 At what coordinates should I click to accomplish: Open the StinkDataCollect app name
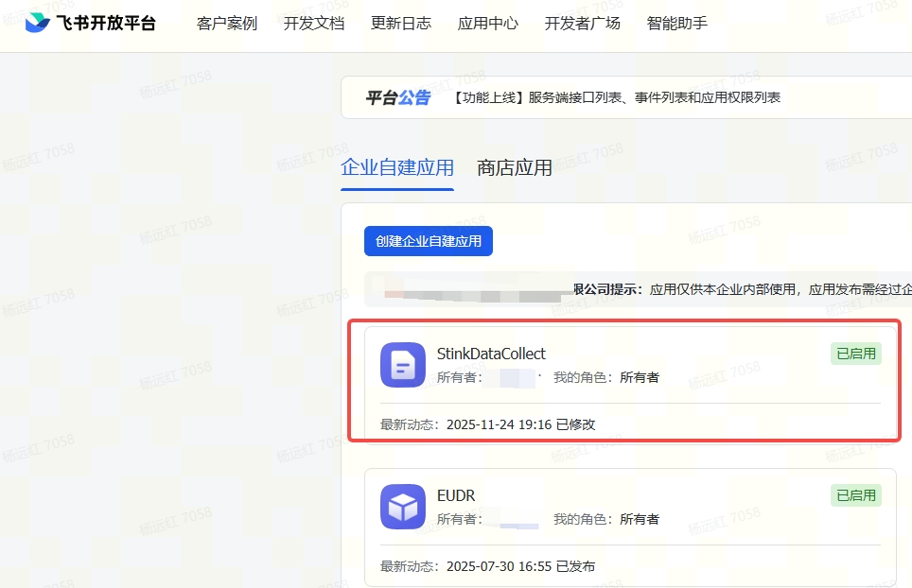(x=492, y=354)
